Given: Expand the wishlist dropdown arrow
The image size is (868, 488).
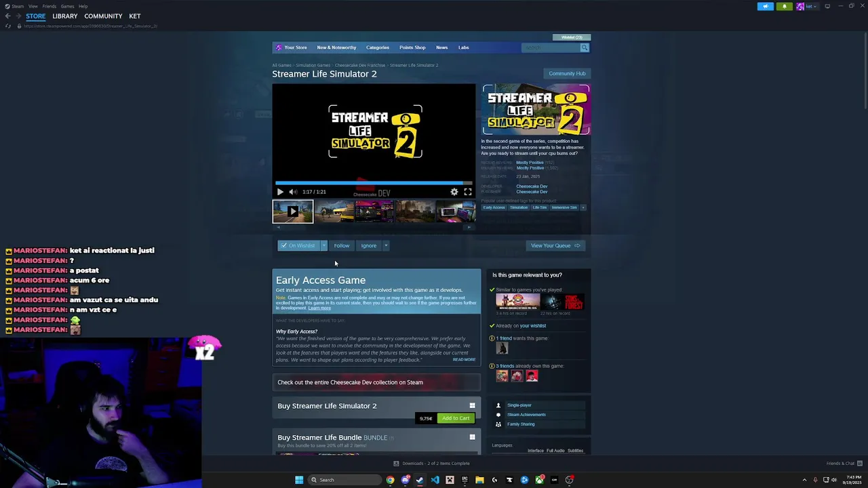Looking at the screenshot, I should point(324,245).
